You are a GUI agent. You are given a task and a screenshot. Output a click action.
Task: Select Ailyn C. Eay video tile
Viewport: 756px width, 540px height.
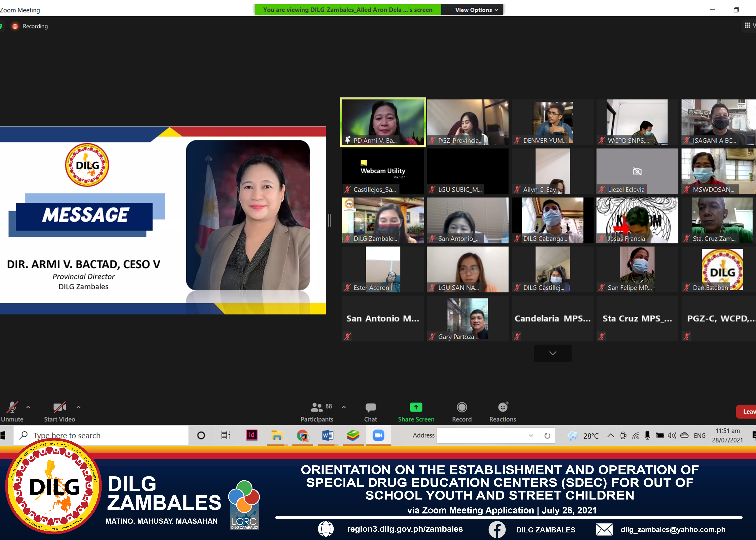[552, 171]
